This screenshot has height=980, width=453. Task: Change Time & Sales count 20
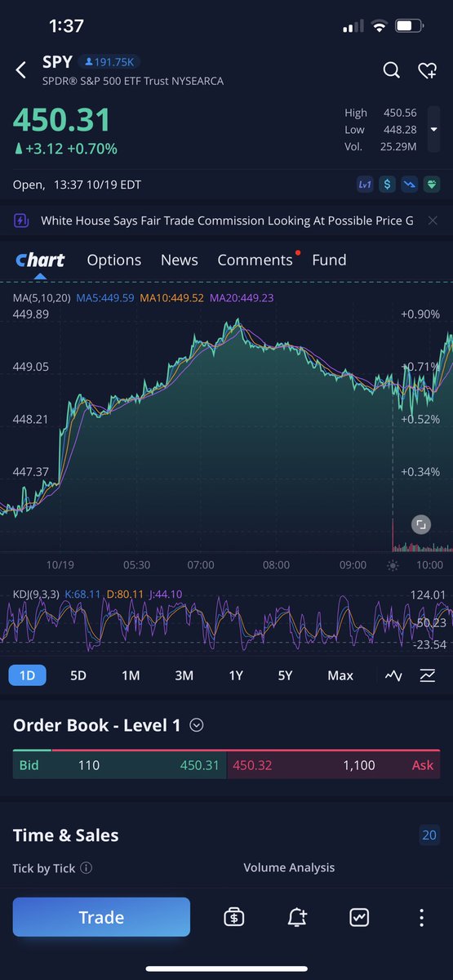pos(429,835)
